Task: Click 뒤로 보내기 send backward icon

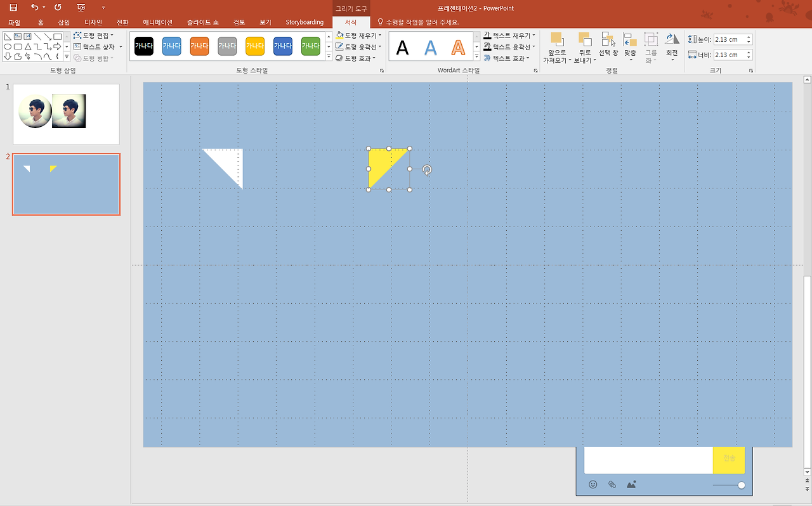Action: tap(584, 39)
